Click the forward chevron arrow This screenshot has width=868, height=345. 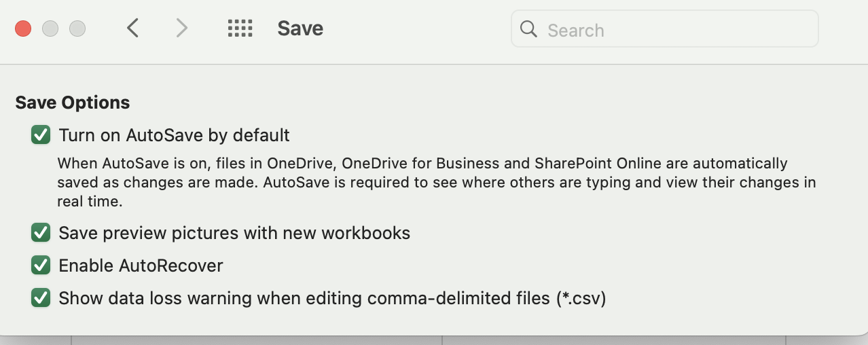click(x=181, y=29)
